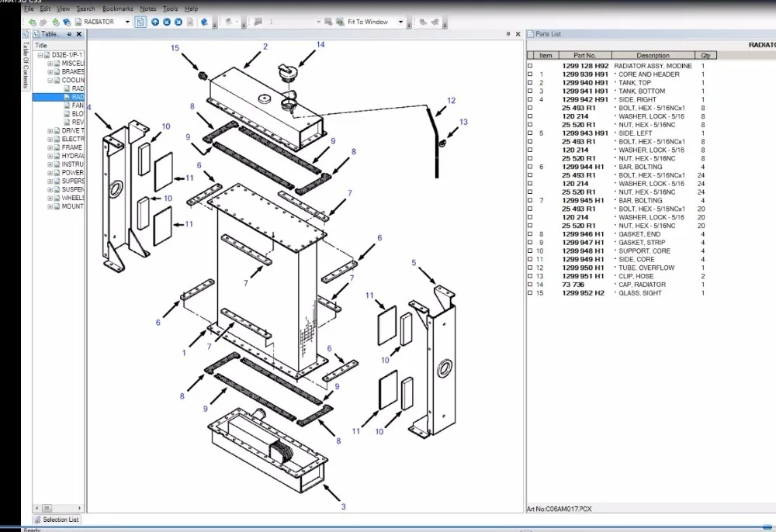Image resolution: width=776 pixels, height=532 pixels.
Task: Click the zoom tool icon beside Fit To Window
Action: point(340,22)
